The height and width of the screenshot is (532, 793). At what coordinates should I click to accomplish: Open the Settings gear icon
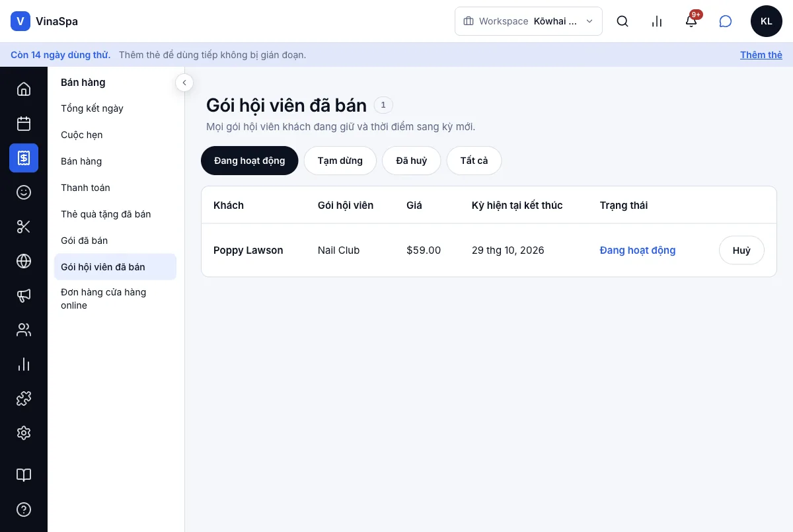24,433
